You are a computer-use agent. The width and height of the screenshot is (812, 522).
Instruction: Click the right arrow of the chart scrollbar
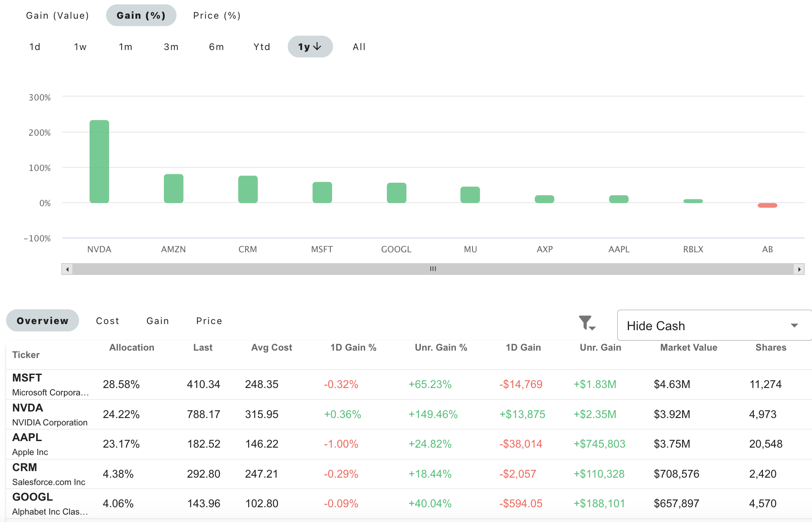800,269
